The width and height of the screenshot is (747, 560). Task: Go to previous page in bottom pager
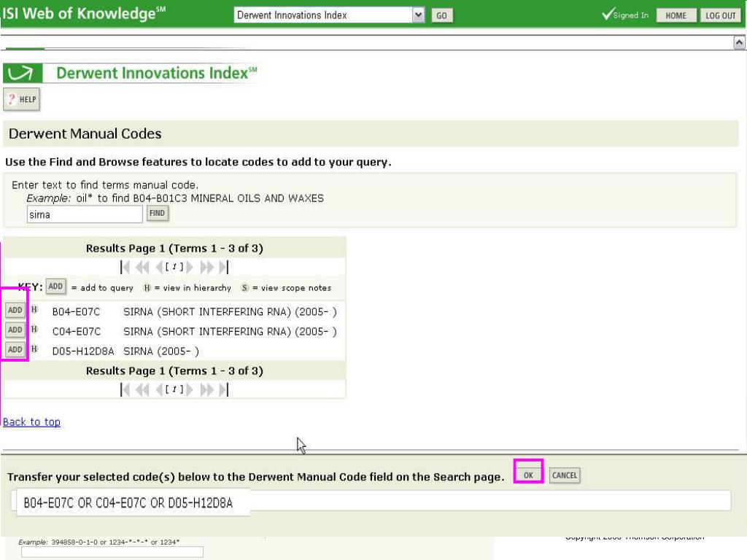(x=159, y=390)
